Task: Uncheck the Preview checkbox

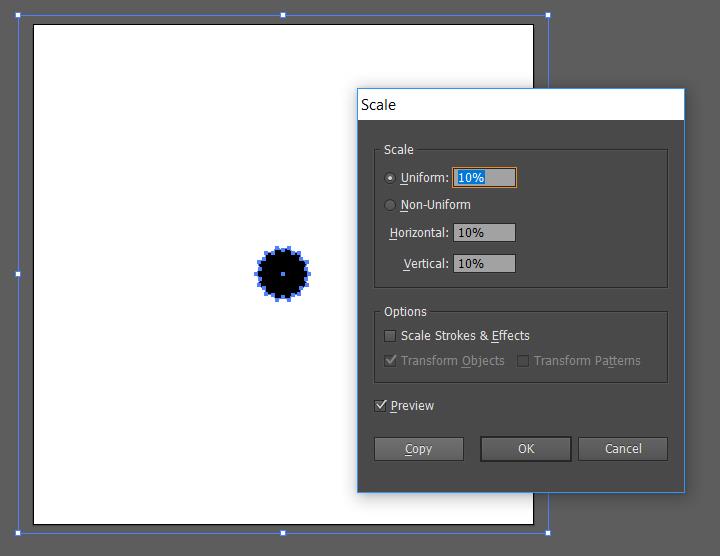Action: 381,406
